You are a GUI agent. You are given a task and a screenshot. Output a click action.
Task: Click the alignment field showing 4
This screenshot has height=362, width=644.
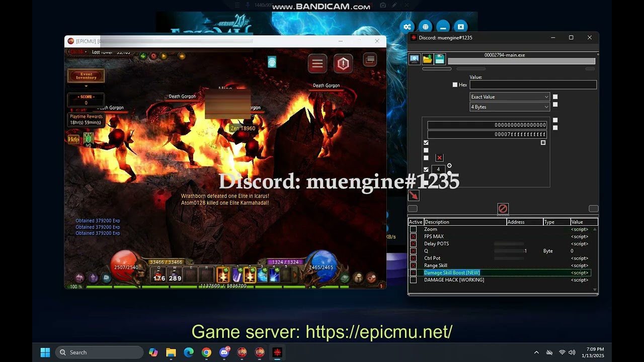[x=438, y=169]
